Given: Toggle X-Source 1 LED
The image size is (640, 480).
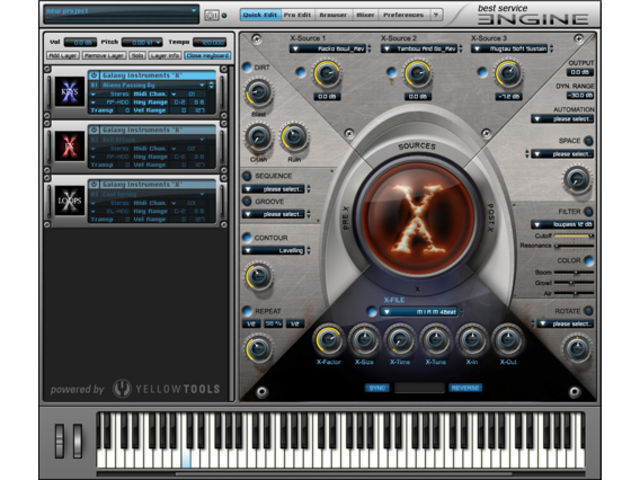Looking at the screenshot, I should [x=300, y=72].
